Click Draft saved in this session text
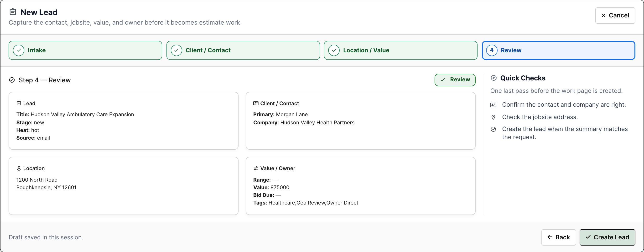Viewport: 644px width, 252px height. (46, 237)
